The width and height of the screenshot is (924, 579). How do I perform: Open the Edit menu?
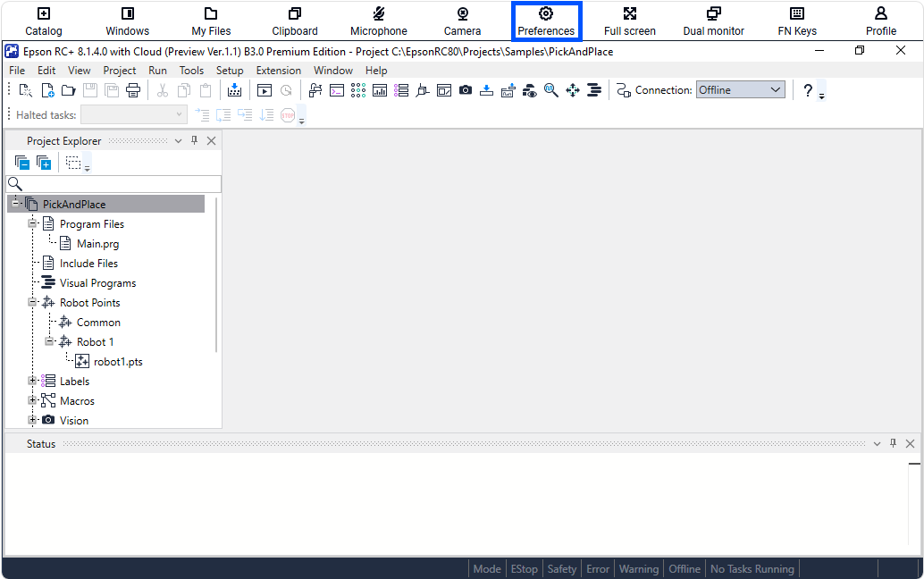tap(46, 70)
